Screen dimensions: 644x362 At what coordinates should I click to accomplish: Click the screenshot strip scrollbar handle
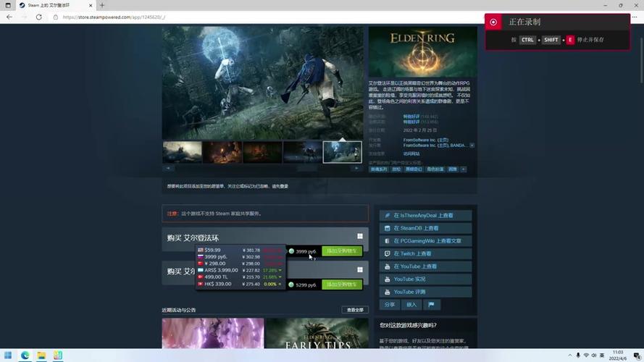pyautogui.click(x=307, y=168)
